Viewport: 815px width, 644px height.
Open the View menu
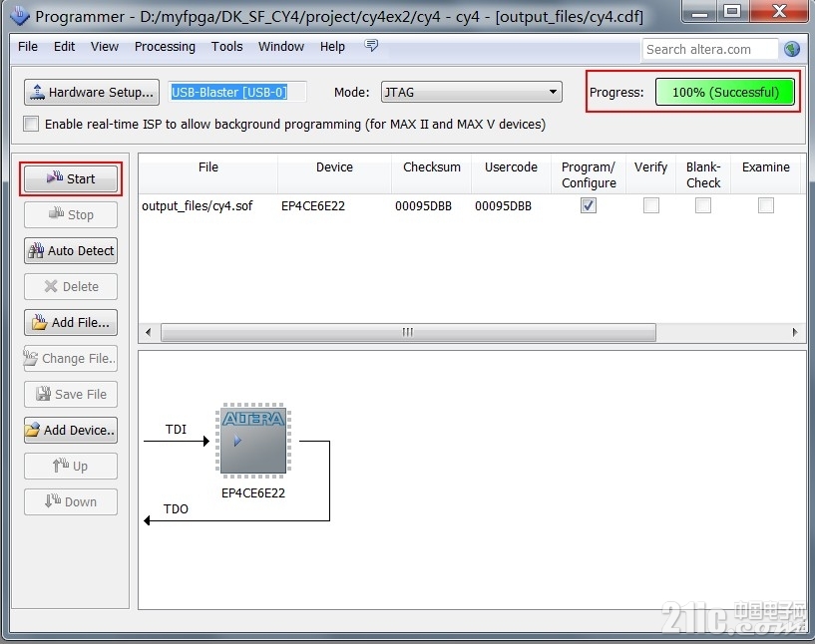(x=105, y=47)
